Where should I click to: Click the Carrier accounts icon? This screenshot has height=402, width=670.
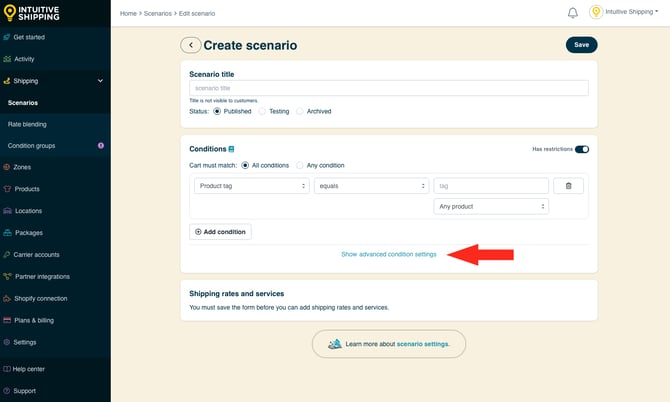6,255
